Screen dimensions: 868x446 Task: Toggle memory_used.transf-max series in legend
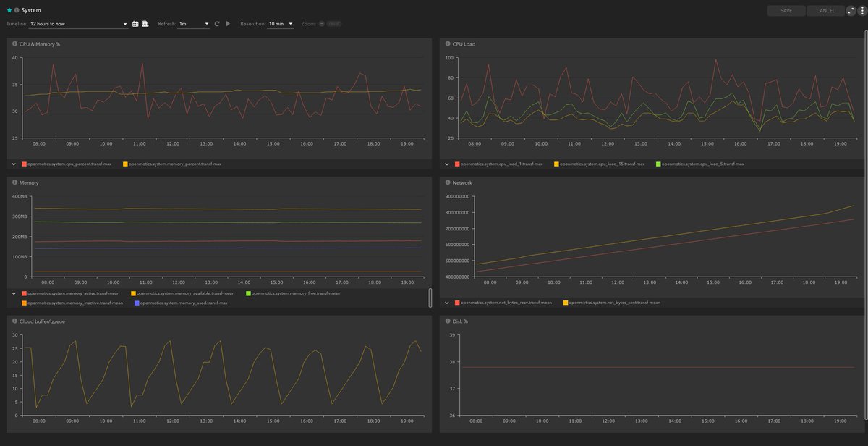pyautogui.click(x=181, y=303)
